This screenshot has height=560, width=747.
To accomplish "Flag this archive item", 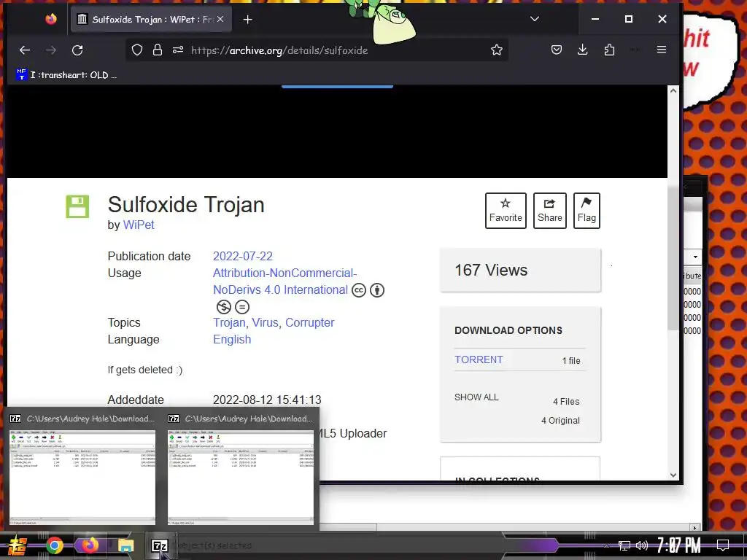I will tap(587, 211).
